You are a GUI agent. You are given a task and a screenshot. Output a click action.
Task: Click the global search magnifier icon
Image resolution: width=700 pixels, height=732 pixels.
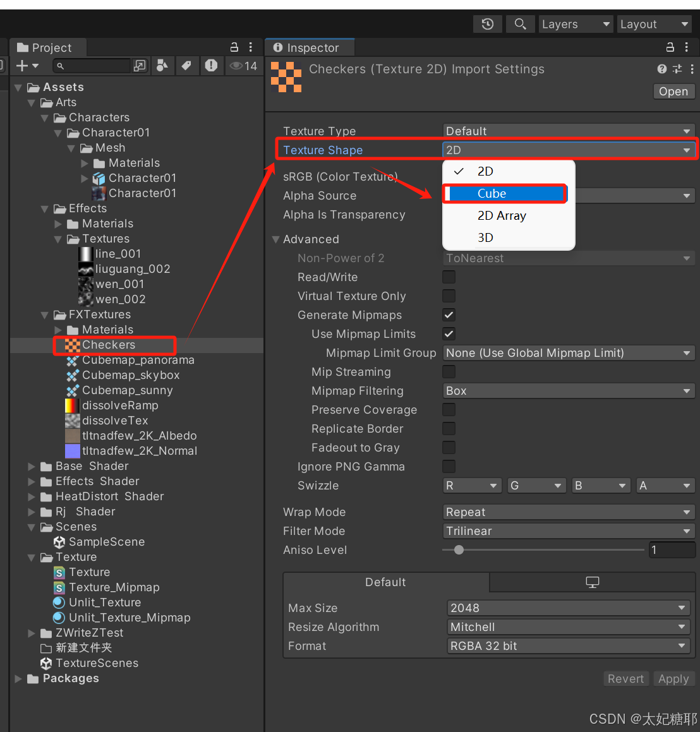(x=520, y=24)
